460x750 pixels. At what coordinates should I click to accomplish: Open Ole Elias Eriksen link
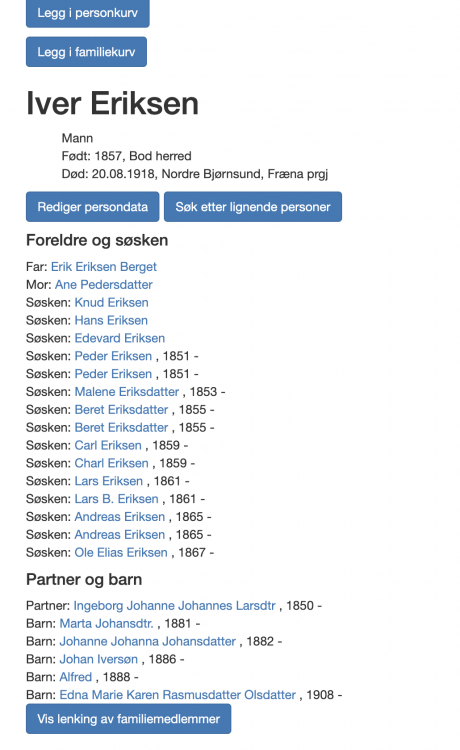[121, 552]
